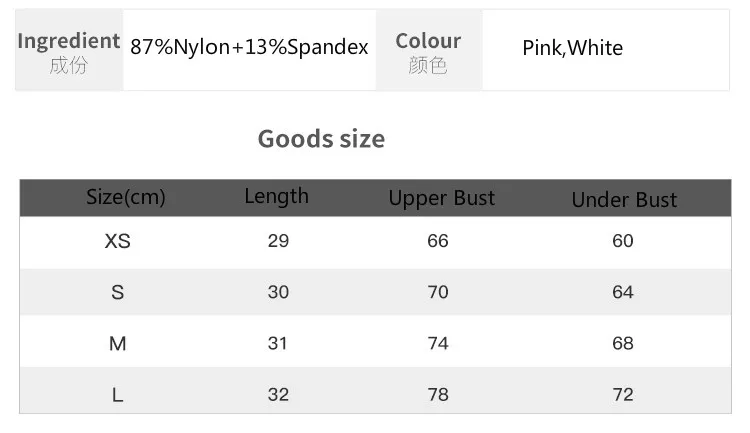Click the XS upper bust value 66
This screenshot has width=750, height=433.
pos(438,241)
